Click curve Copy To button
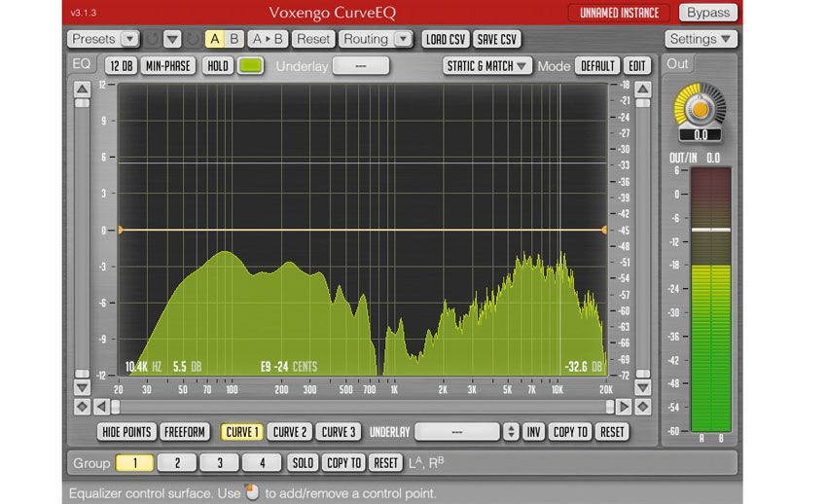Image resolution: width=827 pixels, height=504 pixels. click(x=570, y=432)
